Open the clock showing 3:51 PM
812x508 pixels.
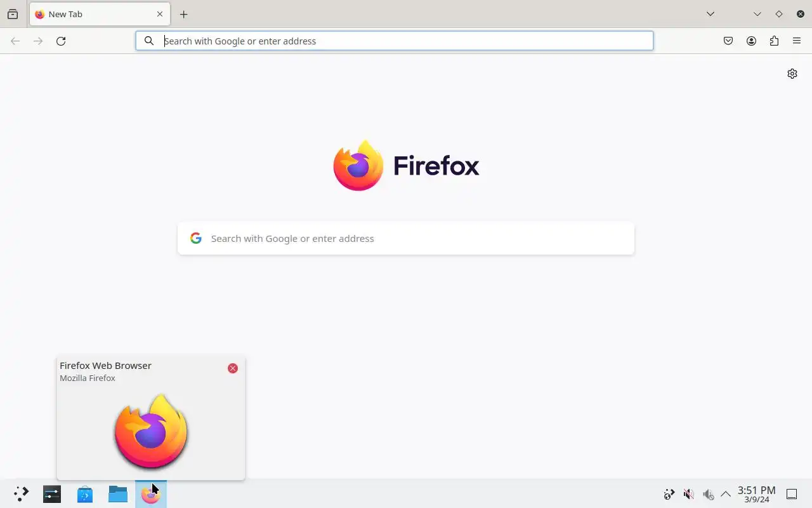(x=757, y=494)
